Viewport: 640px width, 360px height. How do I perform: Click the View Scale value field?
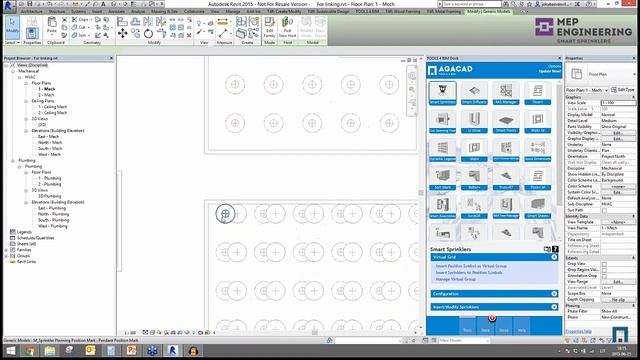[618, 103]
